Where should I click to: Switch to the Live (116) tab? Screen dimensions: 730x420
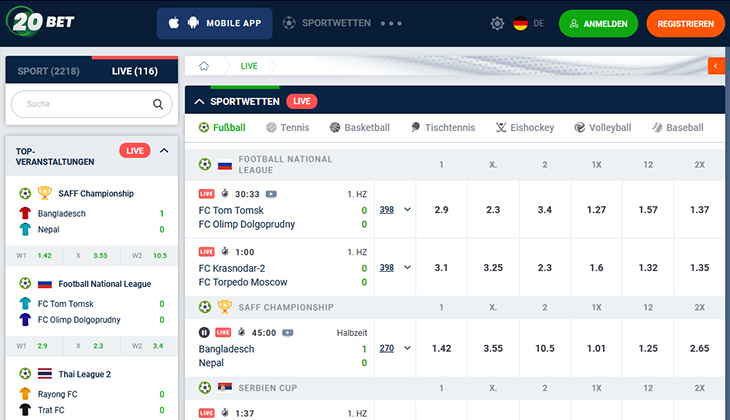click(x=135, y=71)
